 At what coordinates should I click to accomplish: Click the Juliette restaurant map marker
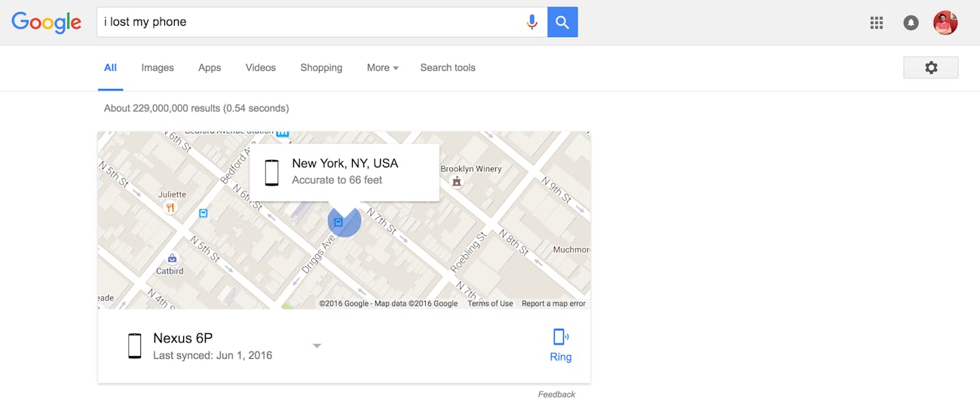171,207
